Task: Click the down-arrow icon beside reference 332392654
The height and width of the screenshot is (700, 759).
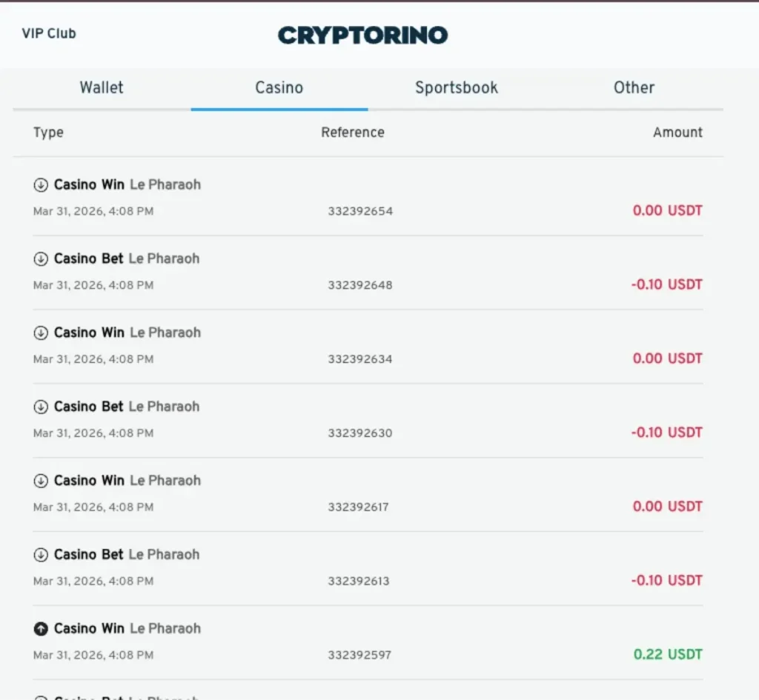Action: (41, 184)
